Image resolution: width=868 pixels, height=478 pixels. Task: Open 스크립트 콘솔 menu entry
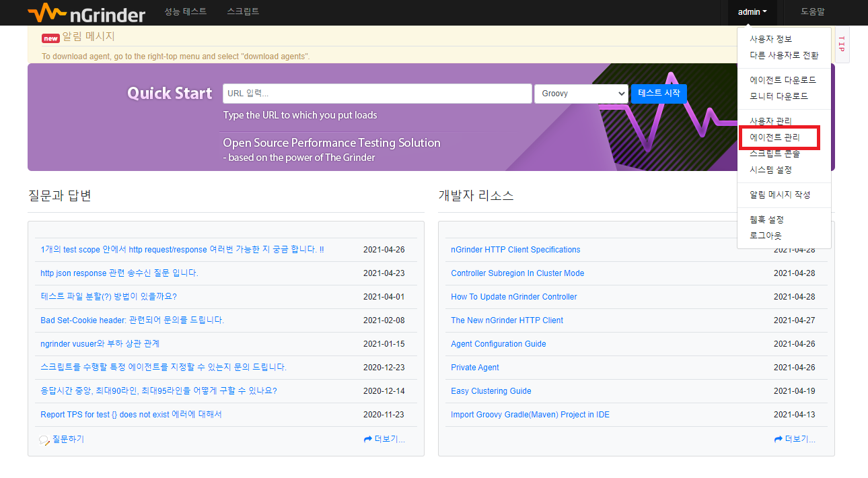click(x=775, y=153)
